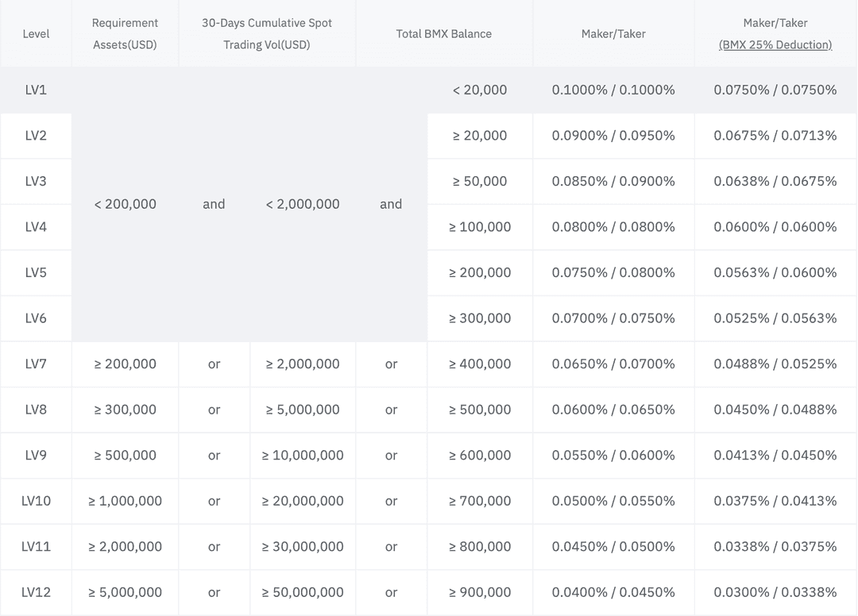The height and width of the screenshot is (616, 858).
Task: Click the Requirement Assets(USD) header
Action: point(125,33)
